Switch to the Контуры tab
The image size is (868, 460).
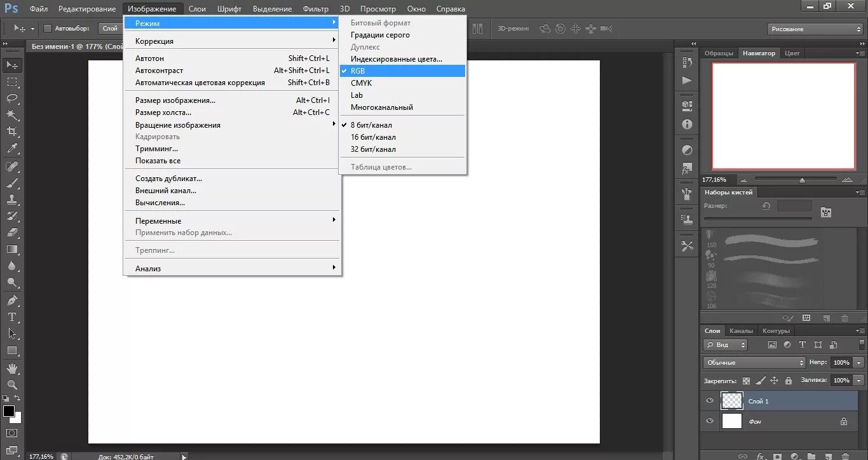click(x=776, y=330)
